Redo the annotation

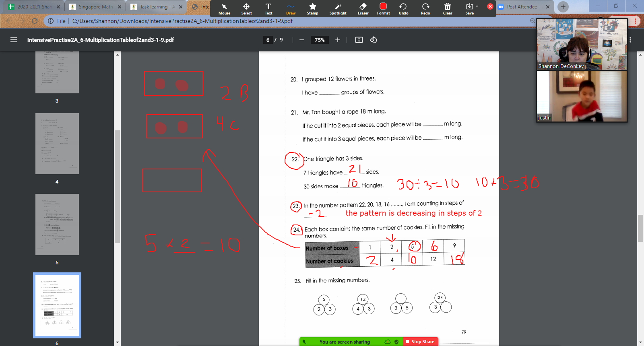[425, 9]
